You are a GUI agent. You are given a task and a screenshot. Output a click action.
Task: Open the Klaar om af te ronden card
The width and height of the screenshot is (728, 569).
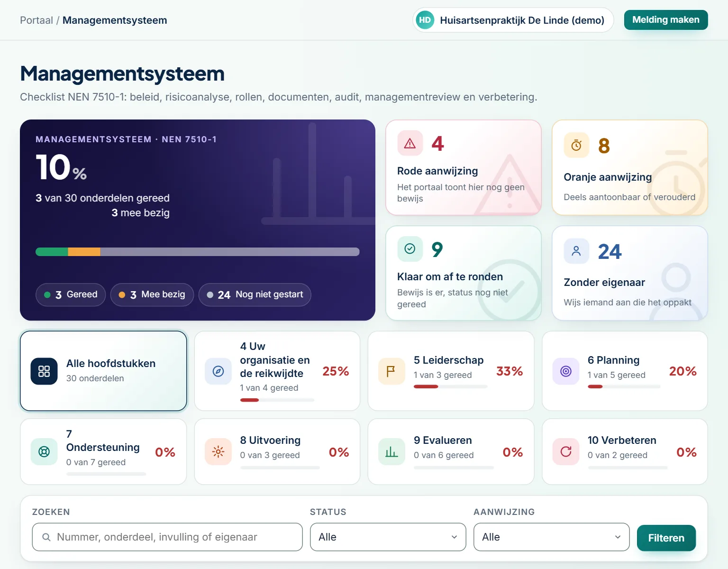pos(464,273)
